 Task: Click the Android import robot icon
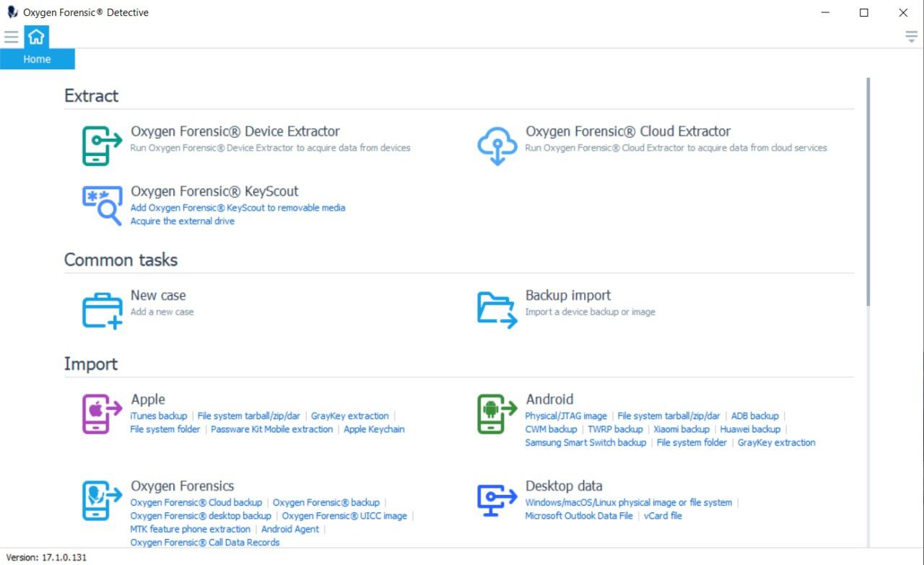[x=497, y=414]
